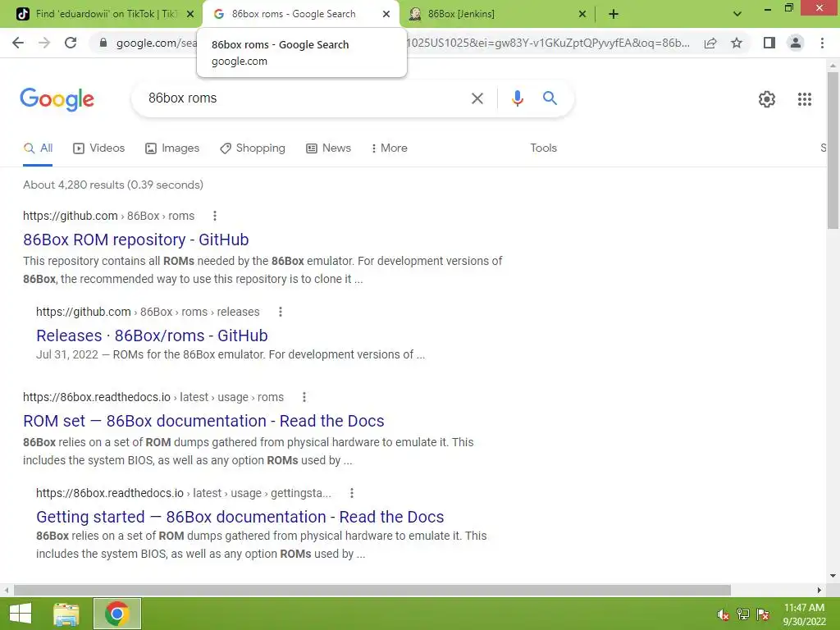Click the muted volume tray icon
The height and width of the screenshot is (630, 840).
tap(724, 614)
